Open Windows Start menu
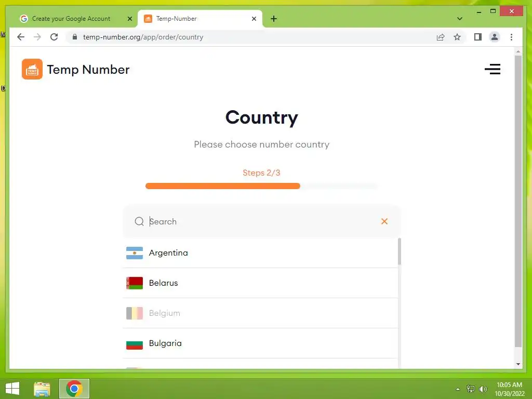Viewport: 532px width, 399px height. (12, 389)
